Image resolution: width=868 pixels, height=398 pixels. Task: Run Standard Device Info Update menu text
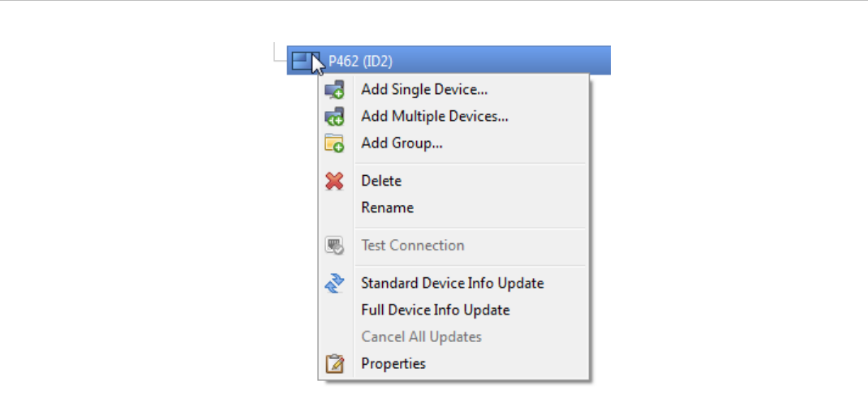click(452, 283)
